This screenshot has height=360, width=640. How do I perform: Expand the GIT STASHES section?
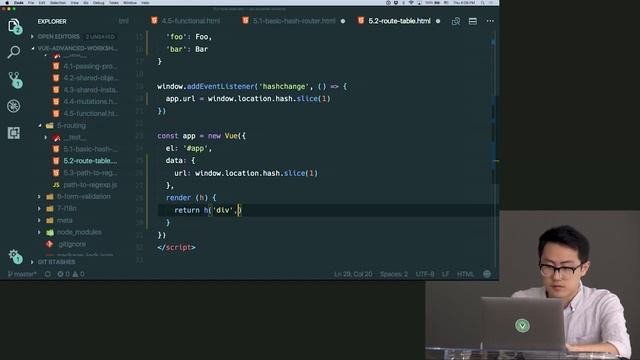click(32, 262)
